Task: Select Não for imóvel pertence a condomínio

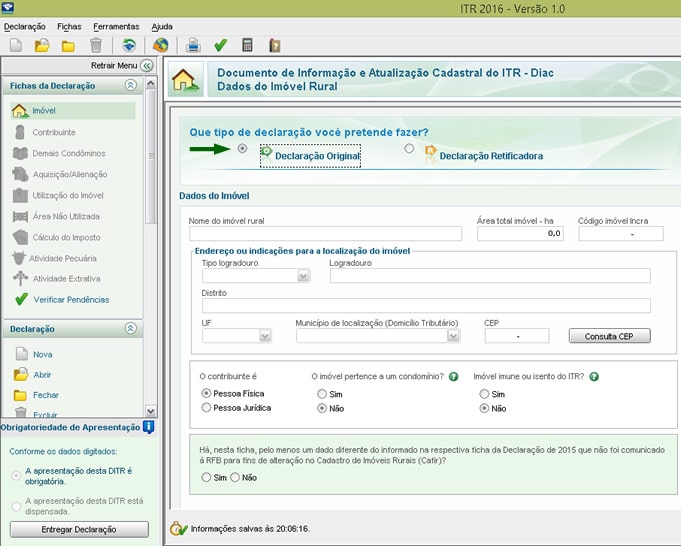Action: pos(322,408)
